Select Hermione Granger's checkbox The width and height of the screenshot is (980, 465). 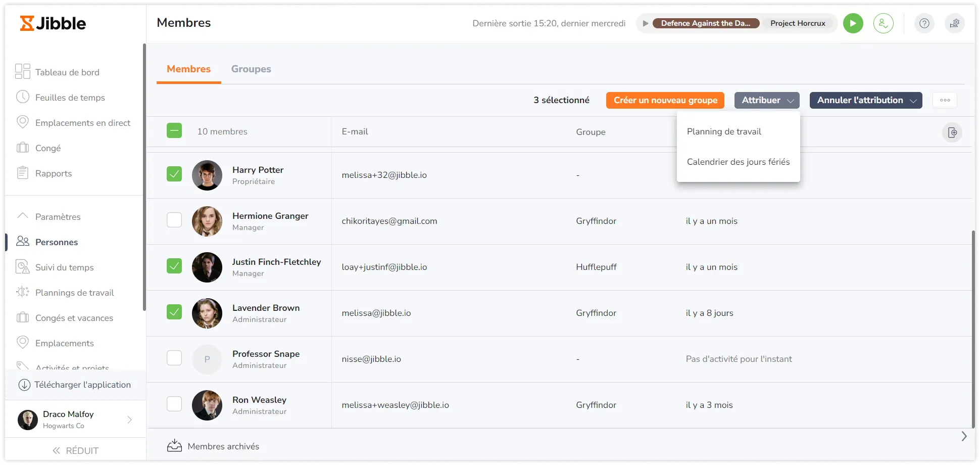click(174, 220)
